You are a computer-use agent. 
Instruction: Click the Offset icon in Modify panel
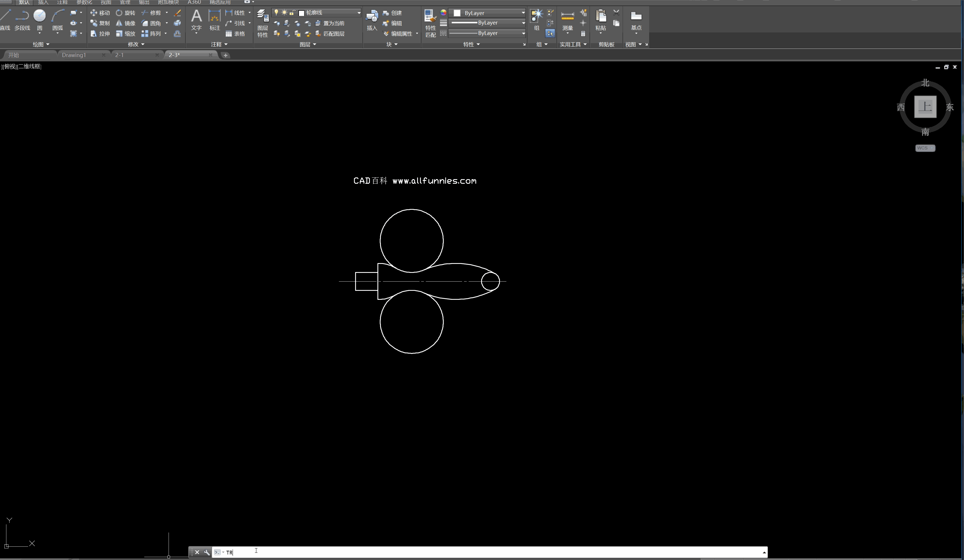[x=178, y=34]
